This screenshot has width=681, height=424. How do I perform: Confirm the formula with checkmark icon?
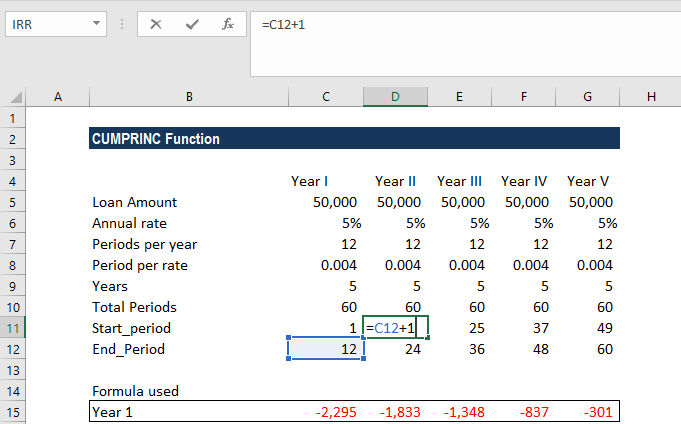[192, 24]
